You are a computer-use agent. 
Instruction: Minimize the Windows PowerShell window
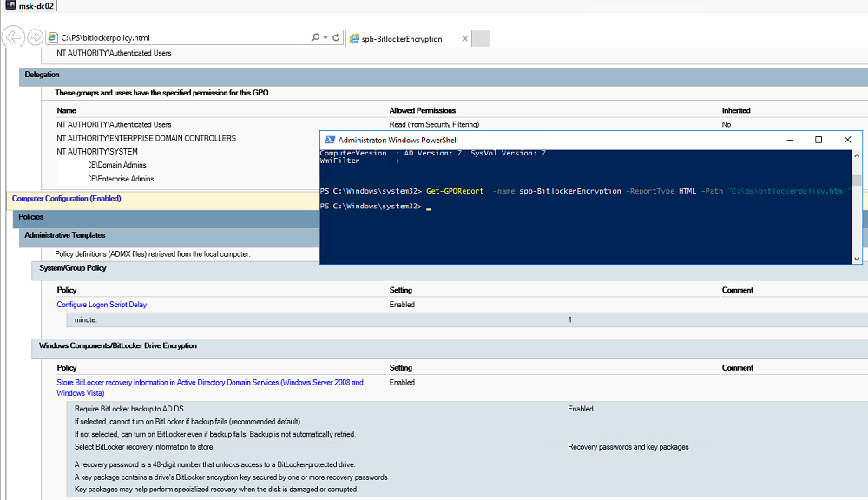(790, 140)
